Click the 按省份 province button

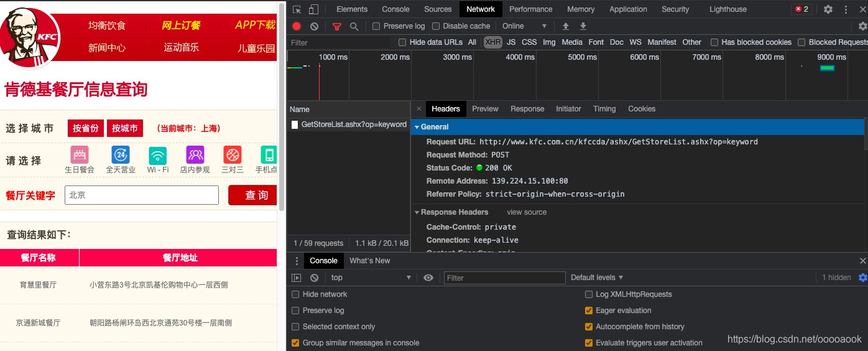coord(86,128)
